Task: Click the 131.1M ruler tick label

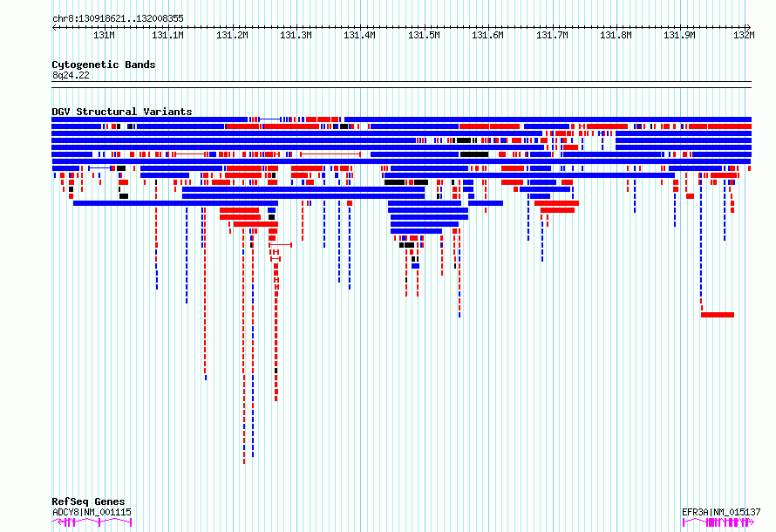Action: point(167,35)
